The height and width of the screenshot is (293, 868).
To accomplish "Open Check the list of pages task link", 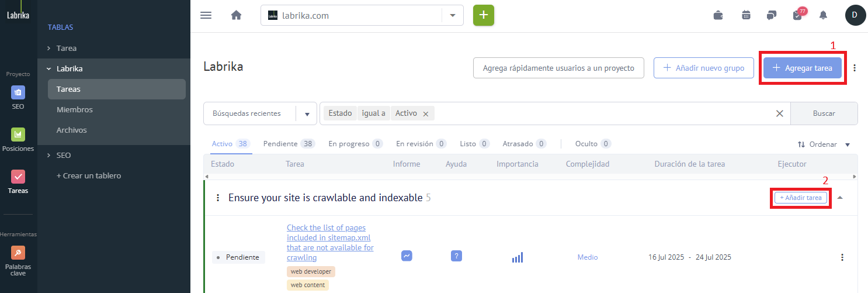I will click(330, 242).
